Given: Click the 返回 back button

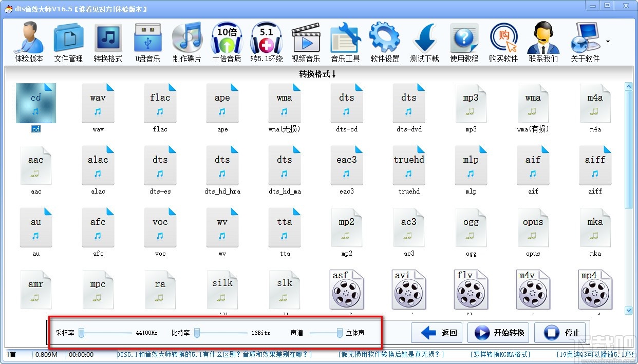Looking at the screenshot, I should click(436, 332).
